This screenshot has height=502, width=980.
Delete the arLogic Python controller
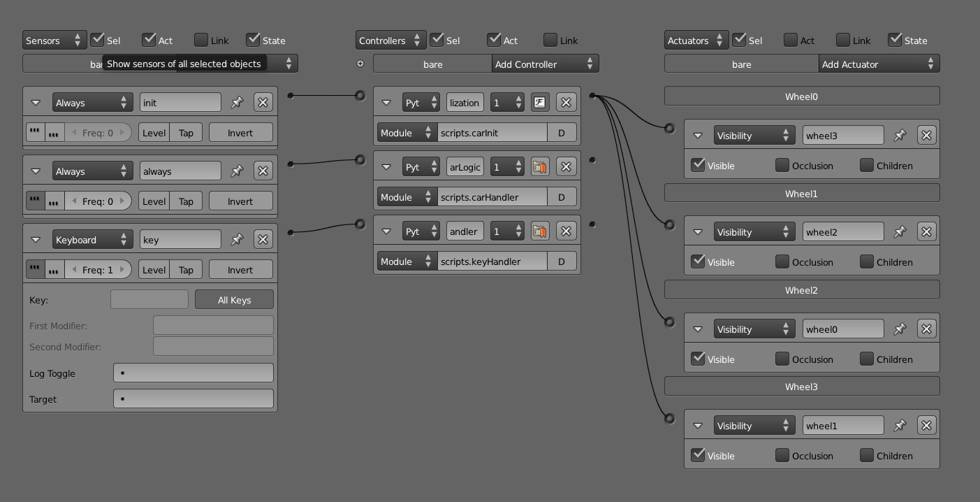565,166
